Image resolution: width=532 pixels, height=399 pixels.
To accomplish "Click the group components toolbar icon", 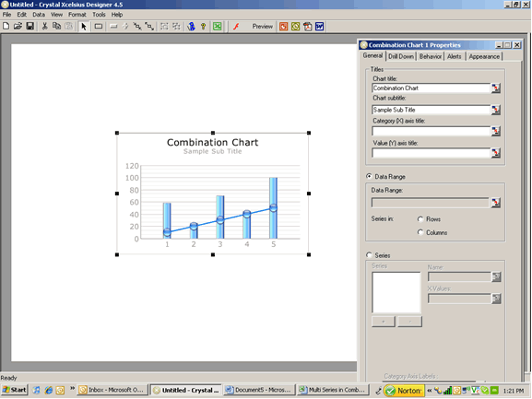I will point(164,26).
